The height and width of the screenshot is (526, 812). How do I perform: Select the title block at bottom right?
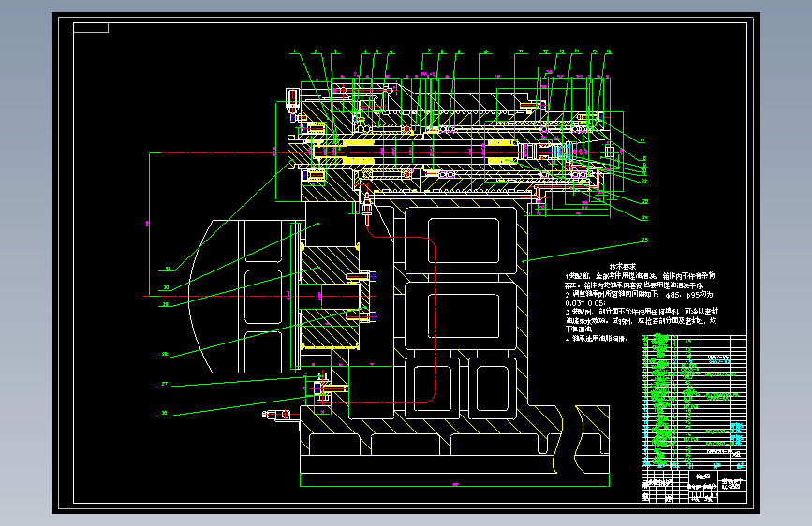694,486
